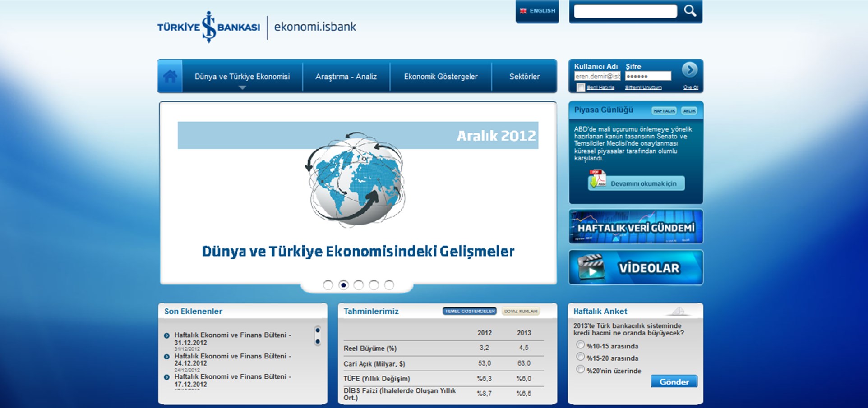Click the arrow bullet beside bulletin 31.12.2012
Image resolution: width=868 pixels, height=408 pixels.
pyautogui.click(x=166, y=335)
